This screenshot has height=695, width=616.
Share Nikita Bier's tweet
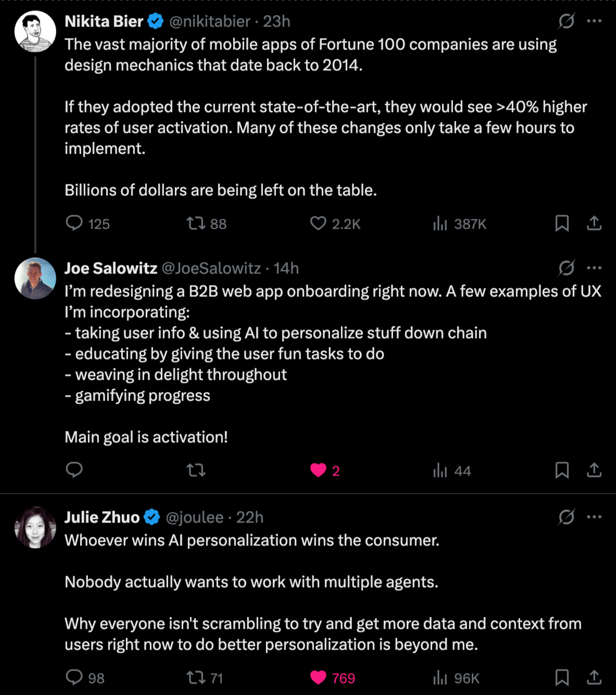coord(594,224)
